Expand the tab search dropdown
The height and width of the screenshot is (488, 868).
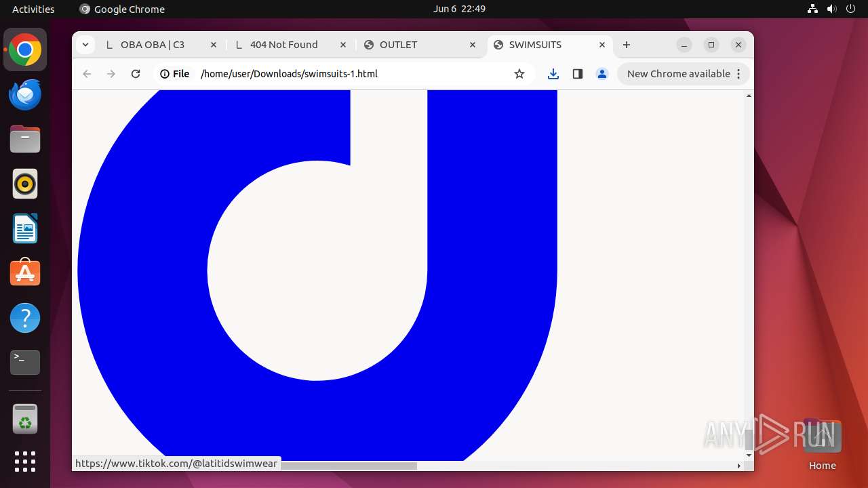tap(85, 45)
